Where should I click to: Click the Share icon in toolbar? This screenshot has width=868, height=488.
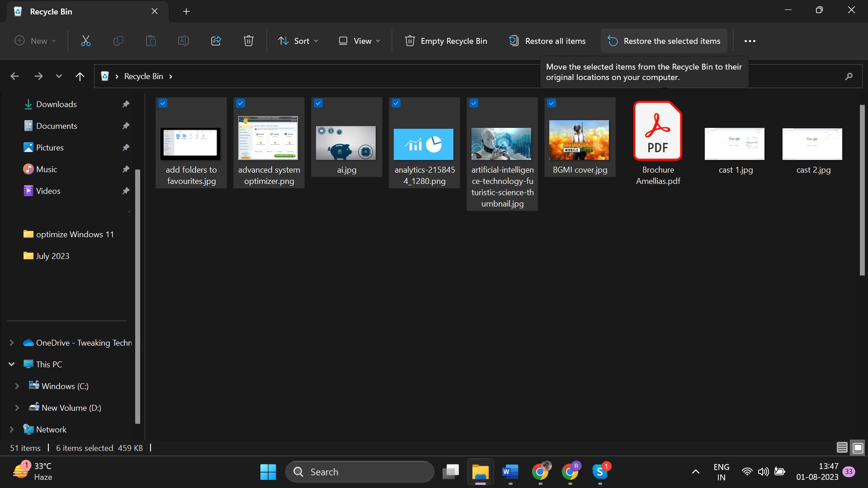pyautogui.click(x=216, y=41)
